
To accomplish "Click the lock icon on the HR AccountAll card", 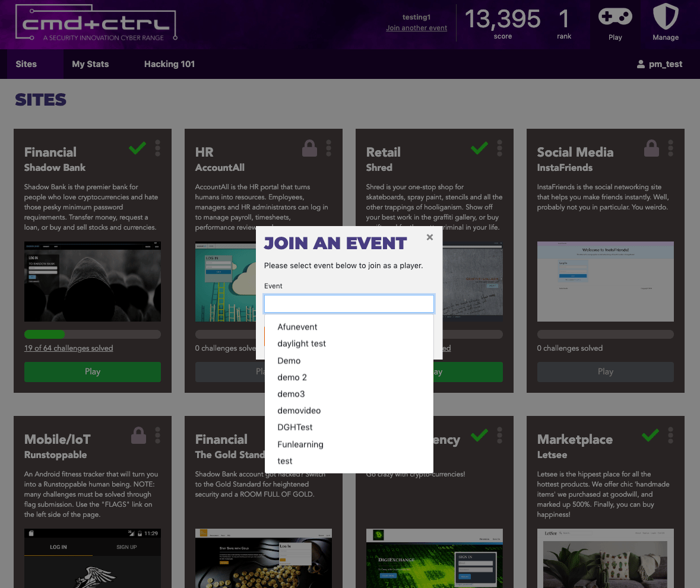I will click(x=309, y=148).
